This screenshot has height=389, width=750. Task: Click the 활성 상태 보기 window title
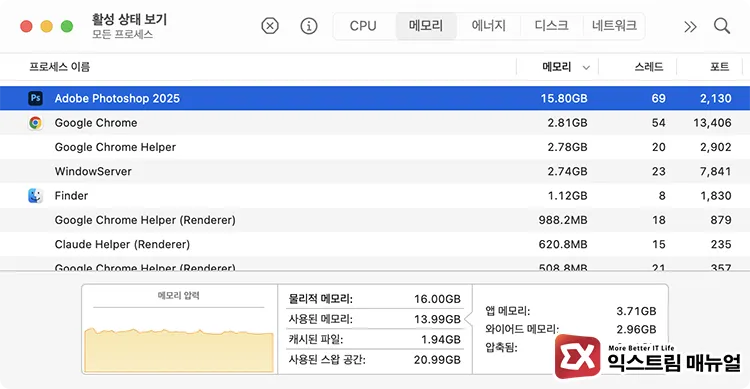(129, 19)
